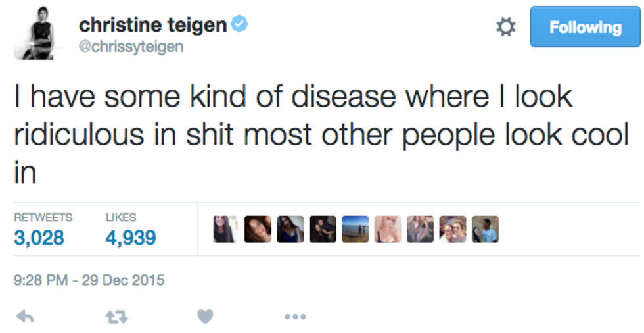
Task: Open the christine teigen display name link
Action: click(152, 26)
